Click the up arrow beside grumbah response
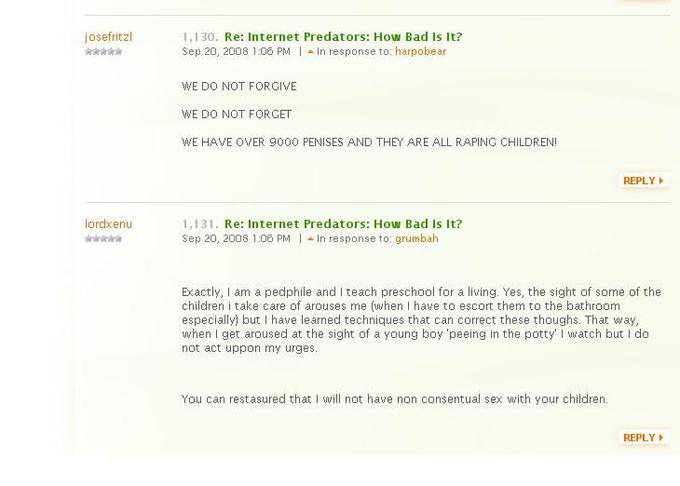680x486 pixels. coord(311,239)
